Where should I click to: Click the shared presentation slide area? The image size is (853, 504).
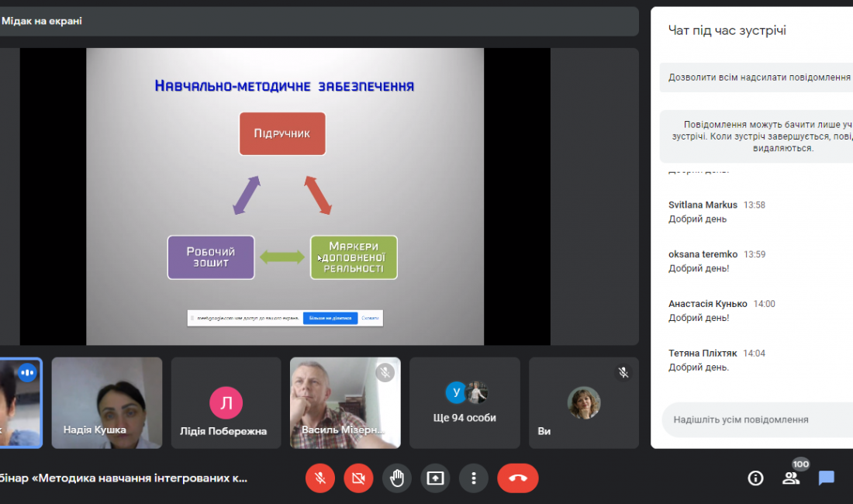tap(285, 194)
